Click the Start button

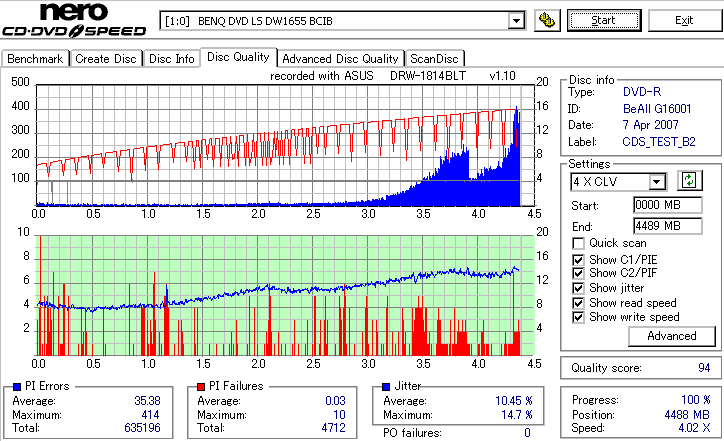604,21
